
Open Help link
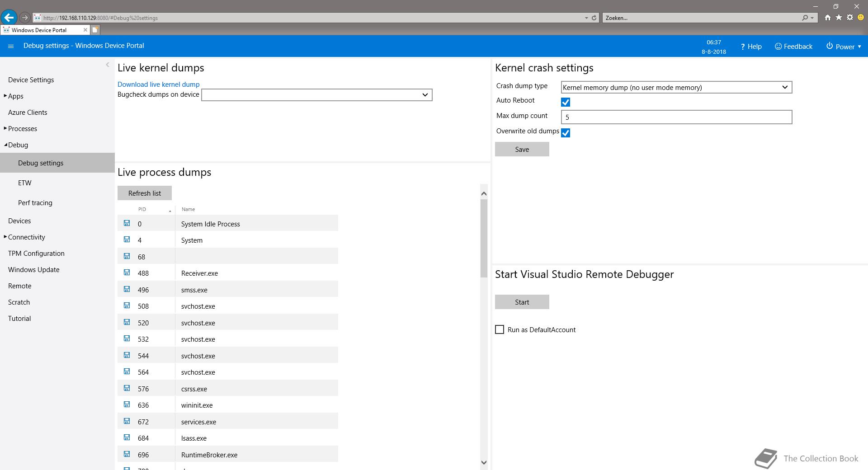751,47
